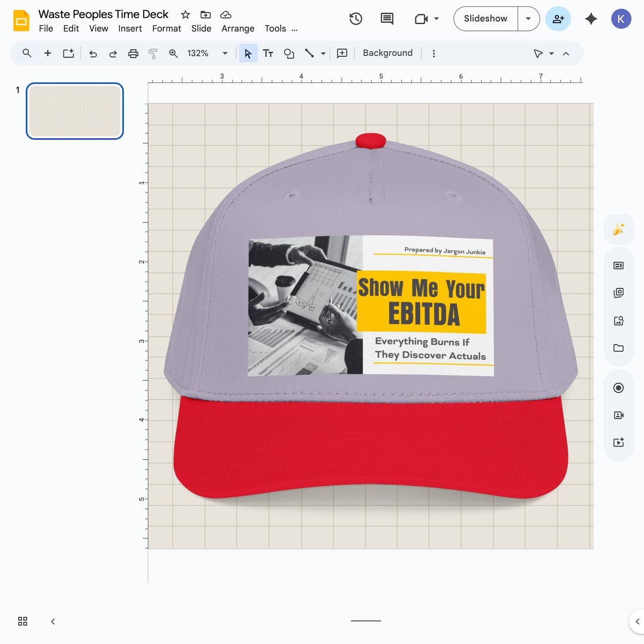Insert a text box
Image resolution: width=644 pixels, height=644 pixels.
268,53
